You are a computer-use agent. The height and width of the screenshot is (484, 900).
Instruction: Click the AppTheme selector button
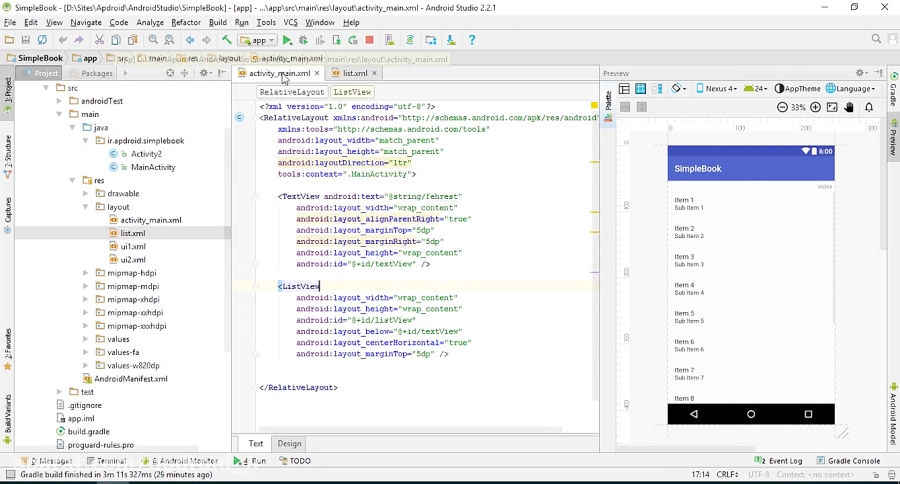(x=798, y=88)
